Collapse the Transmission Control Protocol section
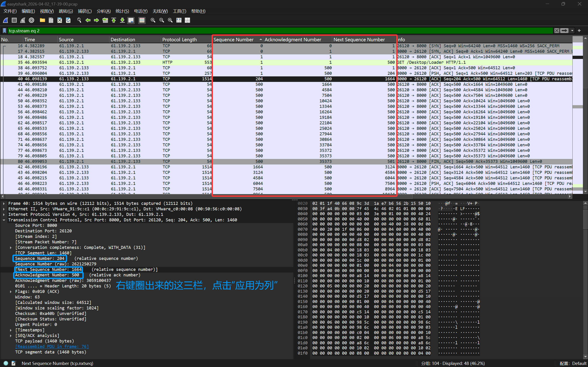 4,220
